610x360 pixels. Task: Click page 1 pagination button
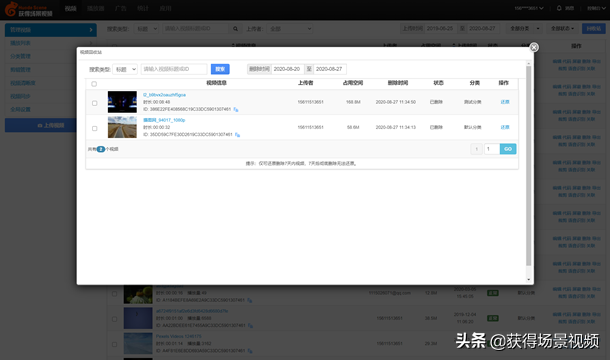[x=477, y=149]
